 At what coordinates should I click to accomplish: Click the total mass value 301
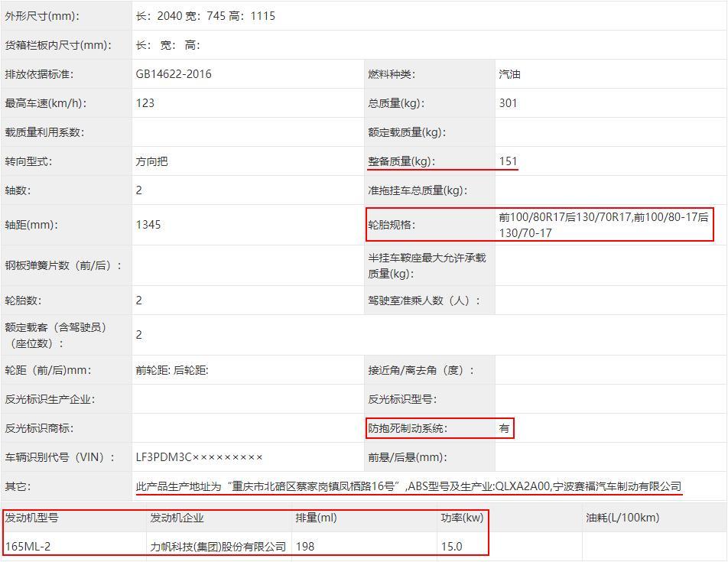click(x=509, y=103)
